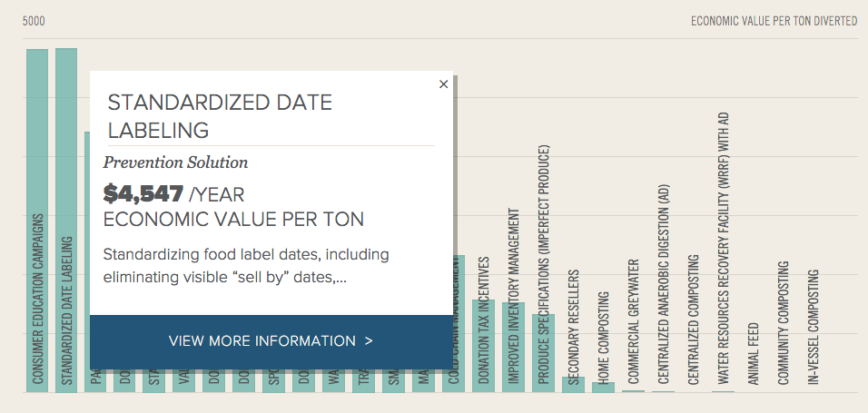Select Centralized Anaerobic Digestion (AD) label

663,284
